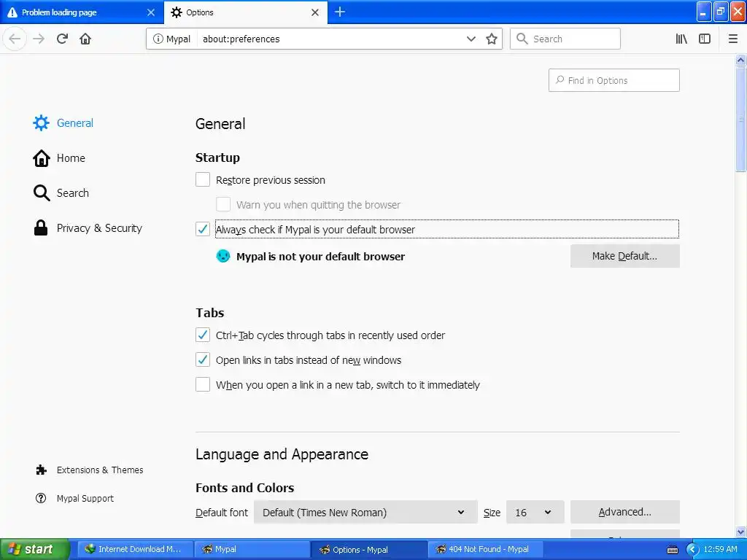Open a new tab with plus button
This screenshot has width=747, height=560.
click(x=340, y=12)
